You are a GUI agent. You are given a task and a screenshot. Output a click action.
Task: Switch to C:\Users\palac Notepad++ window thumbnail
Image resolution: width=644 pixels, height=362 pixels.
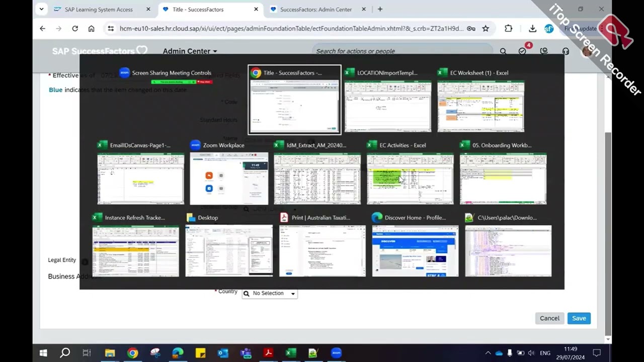click(x=508, y=245)
